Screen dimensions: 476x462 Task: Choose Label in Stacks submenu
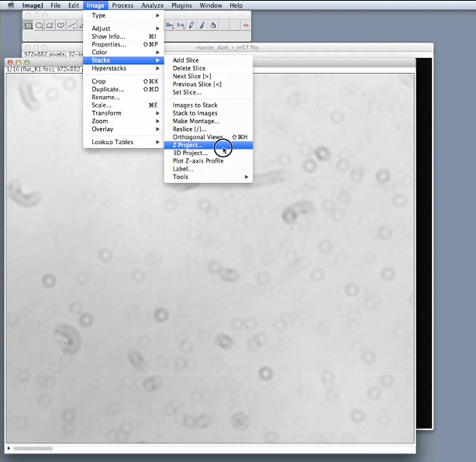click(209, 169)
